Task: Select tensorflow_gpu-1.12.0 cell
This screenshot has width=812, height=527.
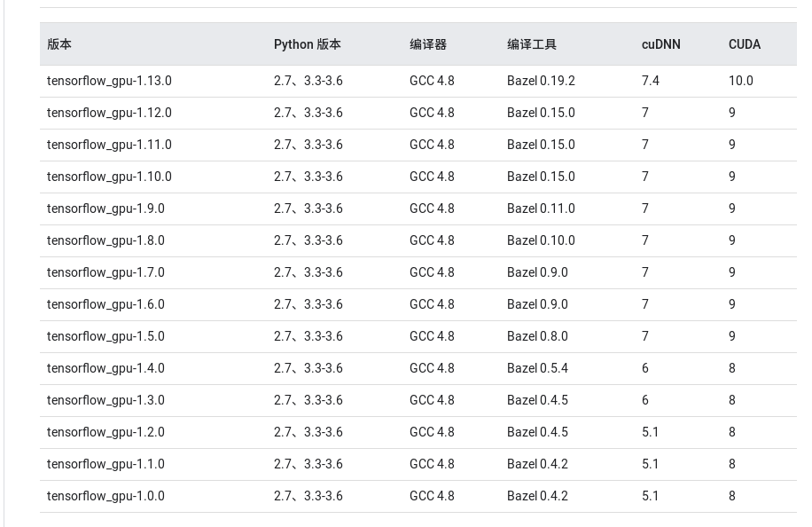Action: (109, 113)
